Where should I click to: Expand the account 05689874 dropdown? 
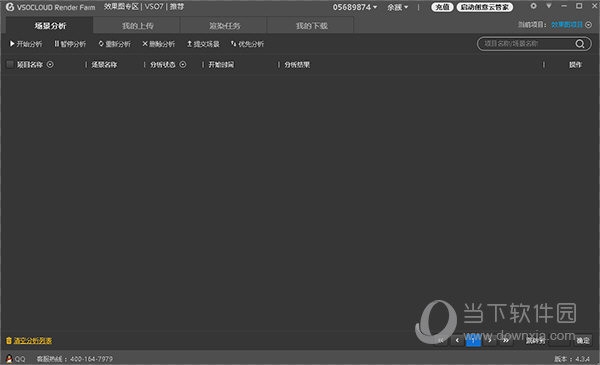tap(355, 7)
